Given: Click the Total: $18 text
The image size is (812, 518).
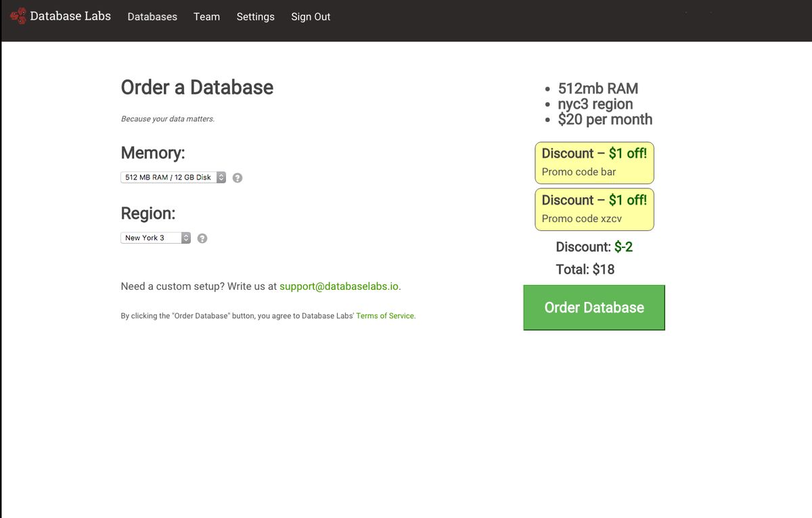Looking at the screenshot, I should [x=585, y=269].
